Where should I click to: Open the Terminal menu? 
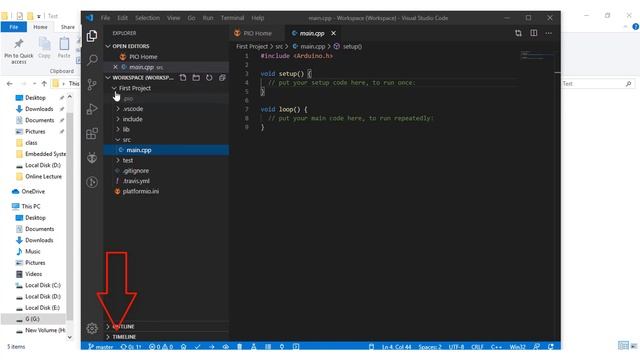coord(232,18)
